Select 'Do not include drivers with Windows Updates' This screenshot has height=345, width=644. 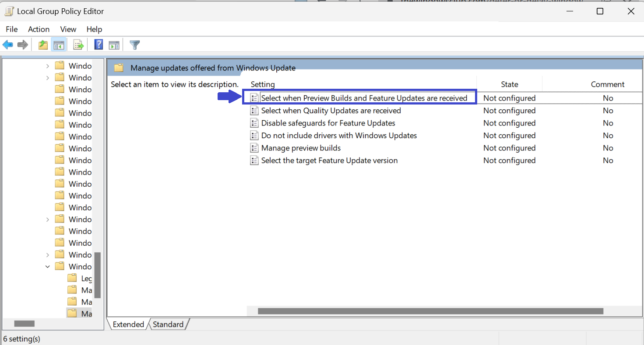coord(339,136)
